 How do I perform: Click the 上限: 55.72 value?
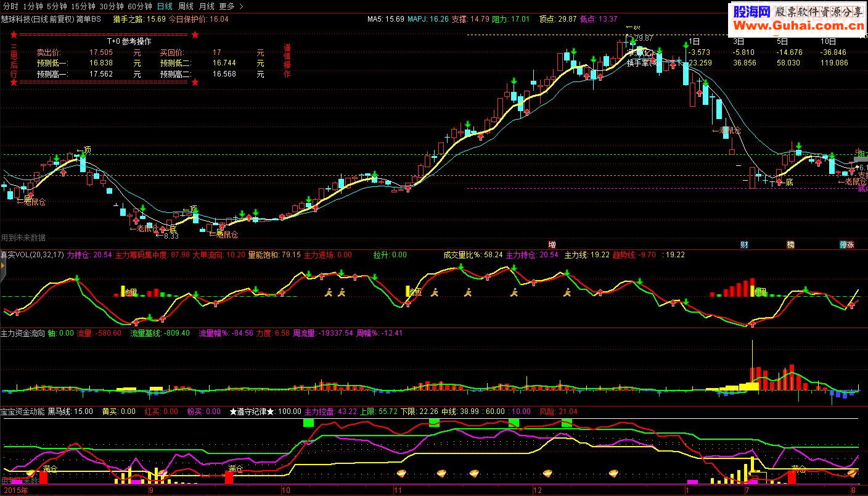[379, 411]
